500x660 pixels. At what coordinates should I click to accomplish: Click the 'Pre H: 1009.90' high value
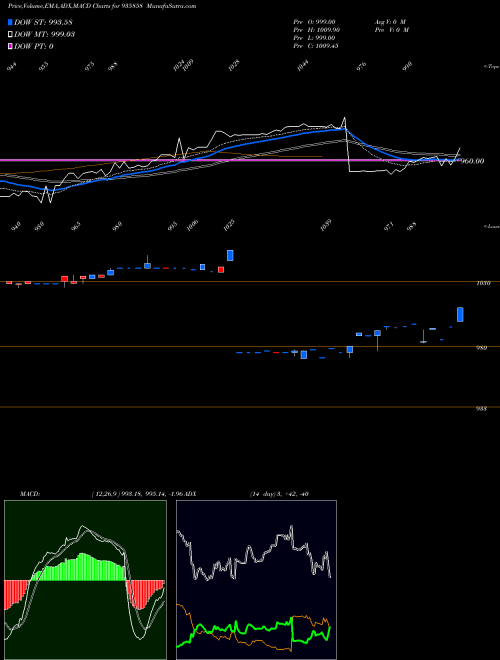tap(316, 30)
